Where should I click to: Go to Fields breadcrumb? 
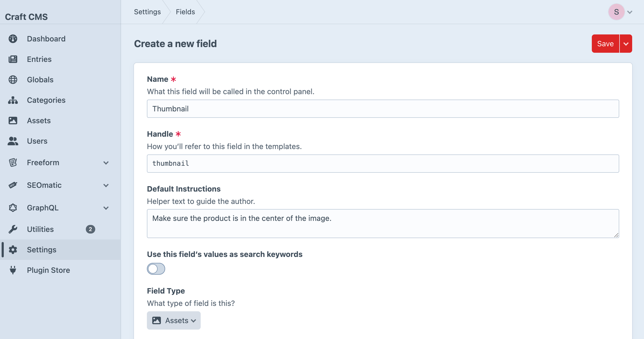tap(185, 12)
